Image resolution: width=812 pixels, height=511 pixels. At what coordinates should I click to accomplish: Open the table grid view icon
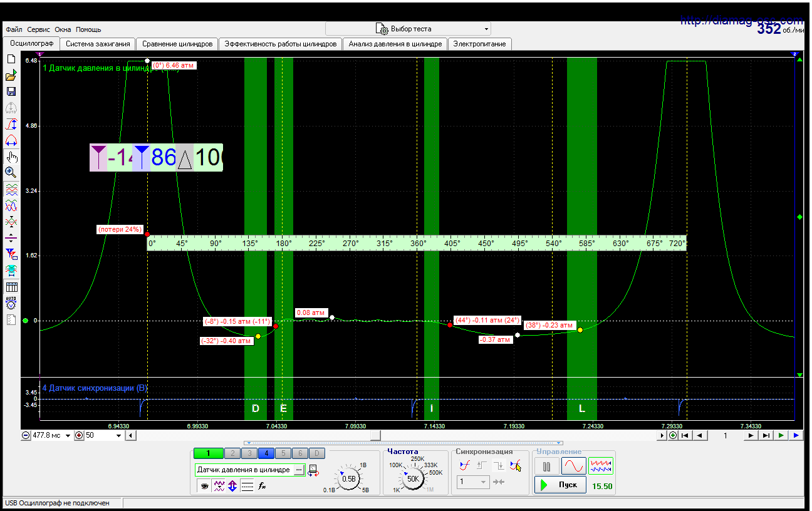(11, 287)
